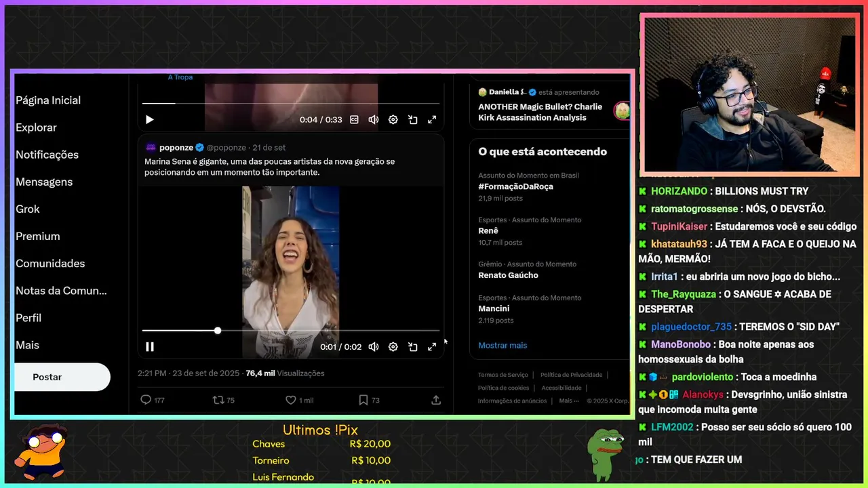
Task: Open Política de Privacidade footer link
Action: click(571, 375)
